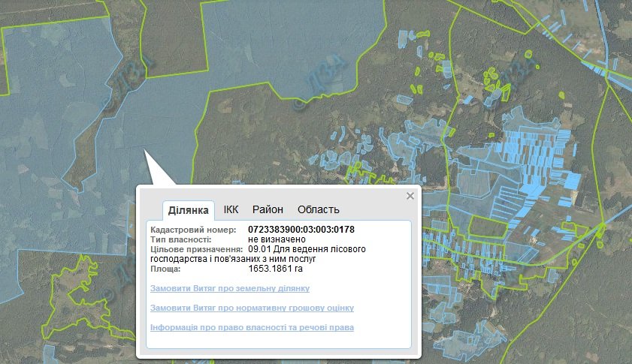
Task: Close the parcel info popup
Action: pos(410,196)
